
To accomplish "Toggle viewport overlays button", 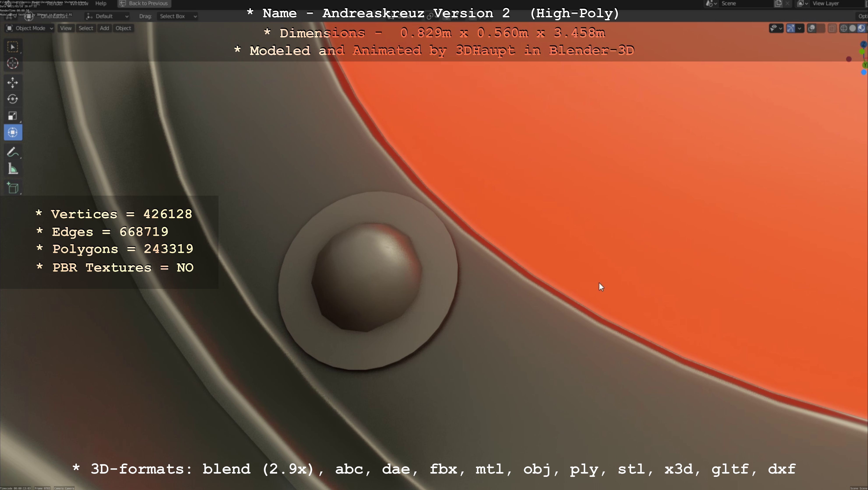I will coord(812,28).
